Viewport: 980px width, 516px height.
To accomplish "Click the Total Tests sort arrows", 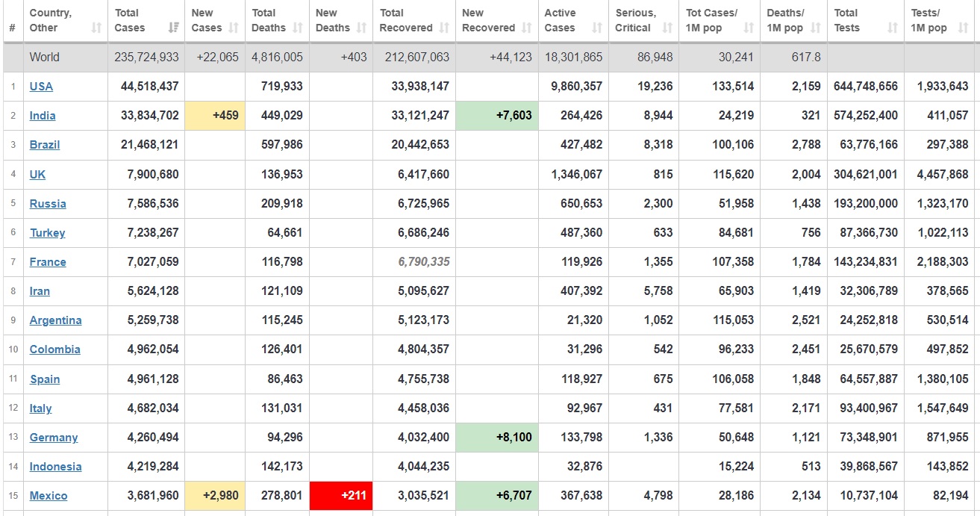I will (x=893, y=28).
